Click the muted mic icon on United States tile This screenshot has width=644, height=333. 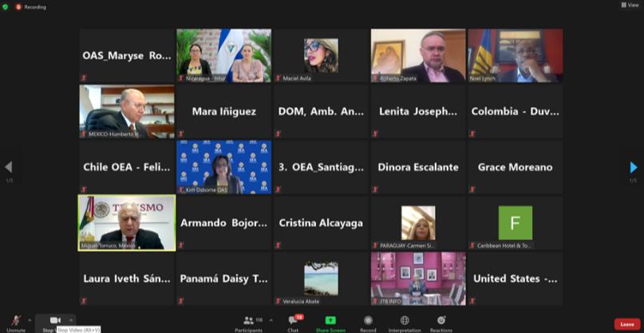pos(472,301)
